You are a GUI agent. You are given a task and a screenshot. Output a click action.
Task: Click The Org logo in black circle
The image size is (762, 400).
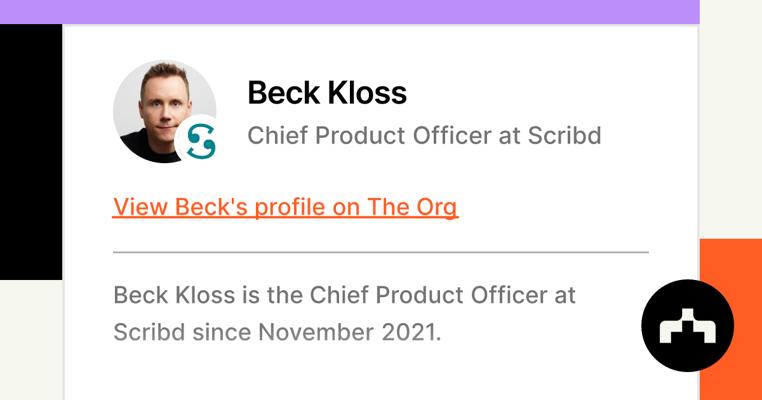687,326
